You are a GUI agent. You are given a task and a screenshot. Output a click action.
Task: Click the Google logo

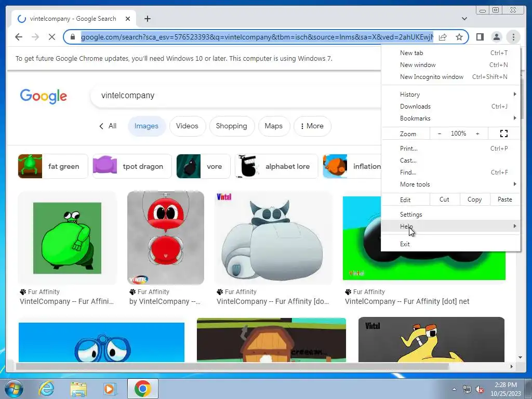[x=44, y=96]
